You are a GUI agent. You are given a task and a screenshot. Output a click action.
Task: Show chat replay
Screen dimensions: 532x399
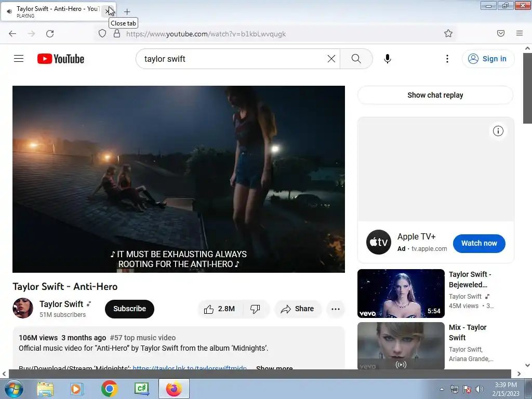[435, 95]
